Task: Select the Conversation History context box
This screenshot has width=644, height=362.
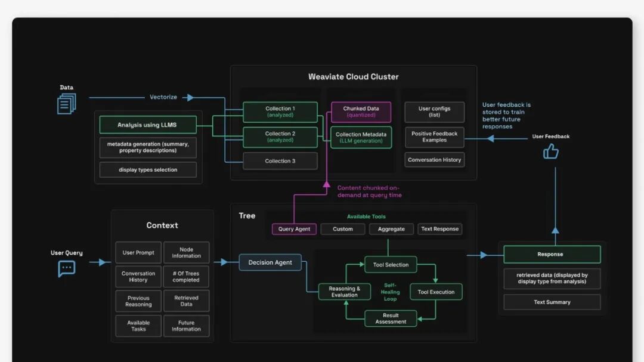Action: (138, 277)
